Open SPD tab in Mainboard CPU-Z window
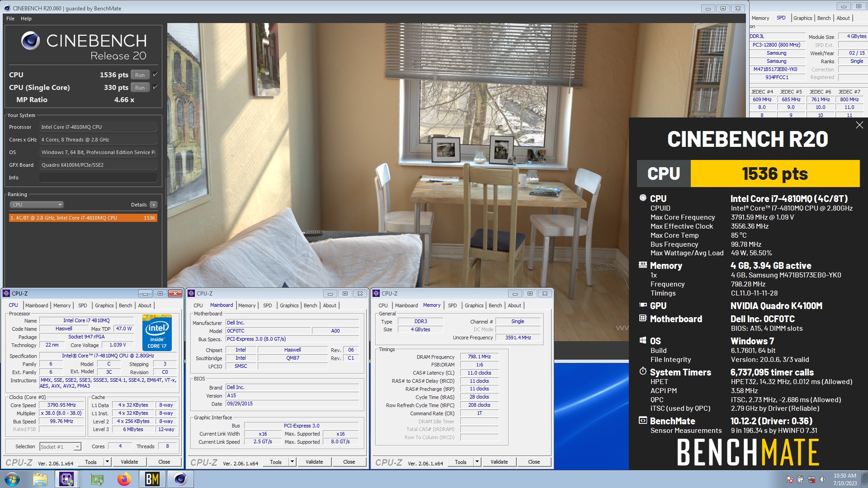Image resolution: width=868 pixels, height=488 pixels. point(268,305)
